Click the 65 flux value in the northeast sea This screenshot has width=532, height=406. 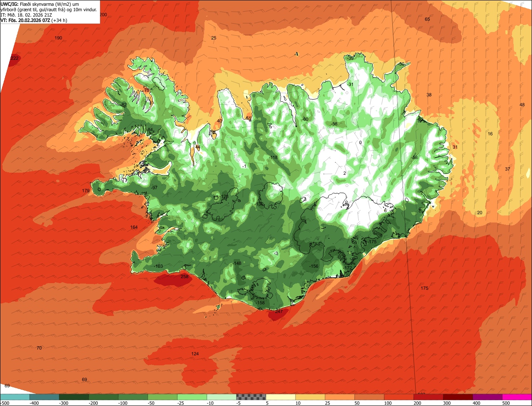(427, 20)
